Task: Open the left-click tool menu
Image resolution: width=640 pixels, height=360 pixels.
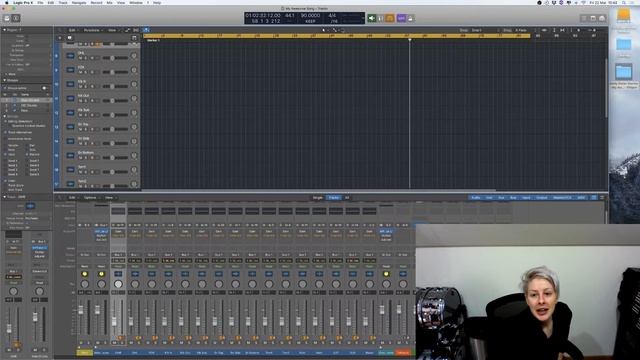Action: (324, 30)
